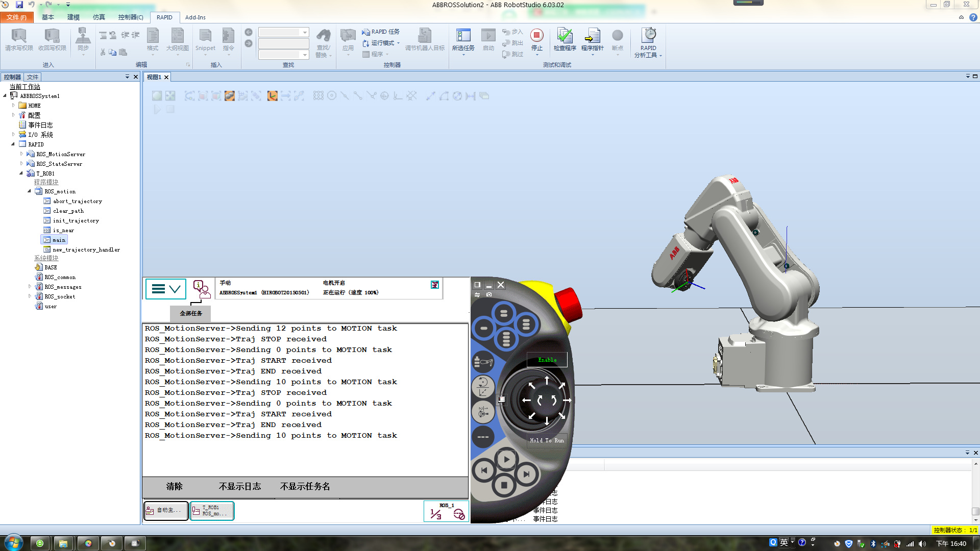This screenshot has width=980, height=551.
Task: Click the ROB_1 quickset button
Action: pyautogui.click(x=446, y=511)
